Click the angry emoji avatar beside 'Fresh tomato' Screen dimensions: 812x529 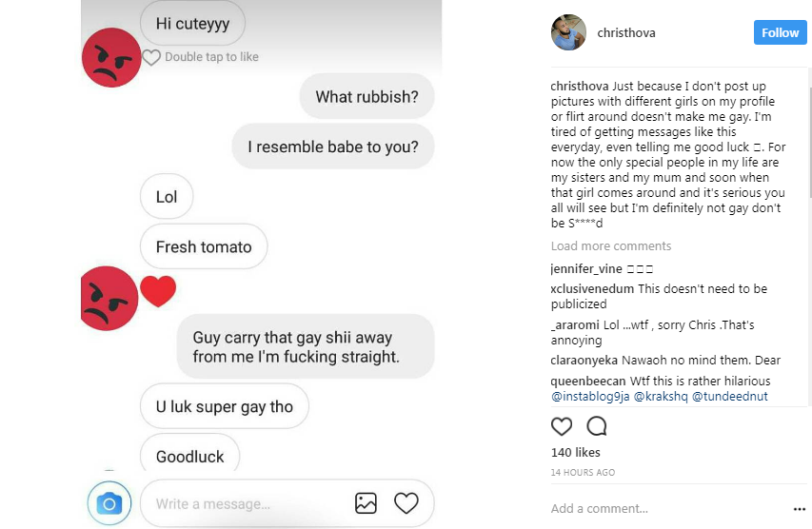(109, 297)
